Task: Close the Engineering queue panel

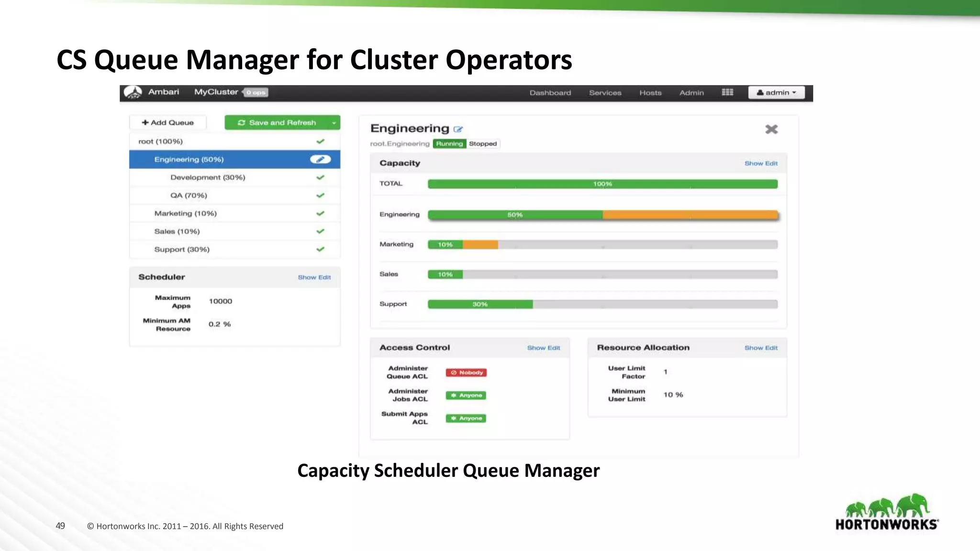Action: [771, 129]
